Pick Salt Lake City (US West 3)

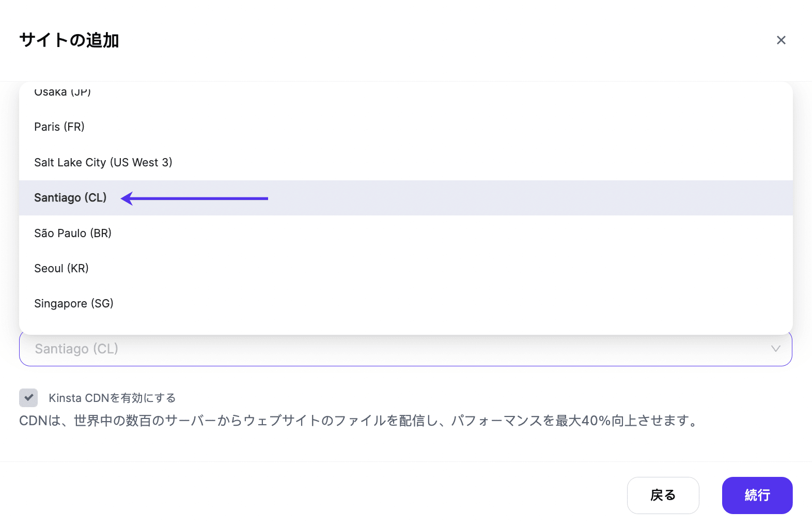coord(103,162)
